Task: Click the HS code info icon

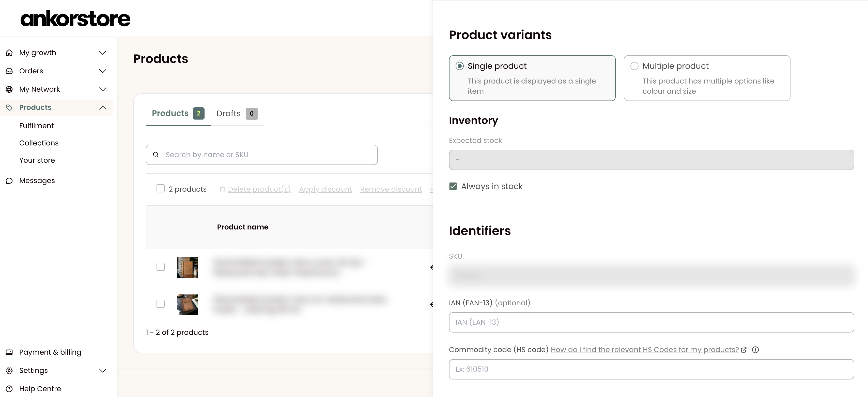Action: point(755,350)
